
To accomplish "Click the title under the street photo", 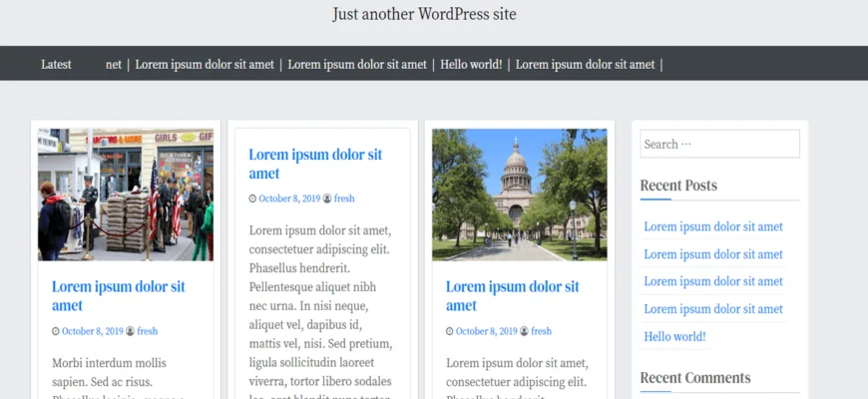I will [118, 296].
